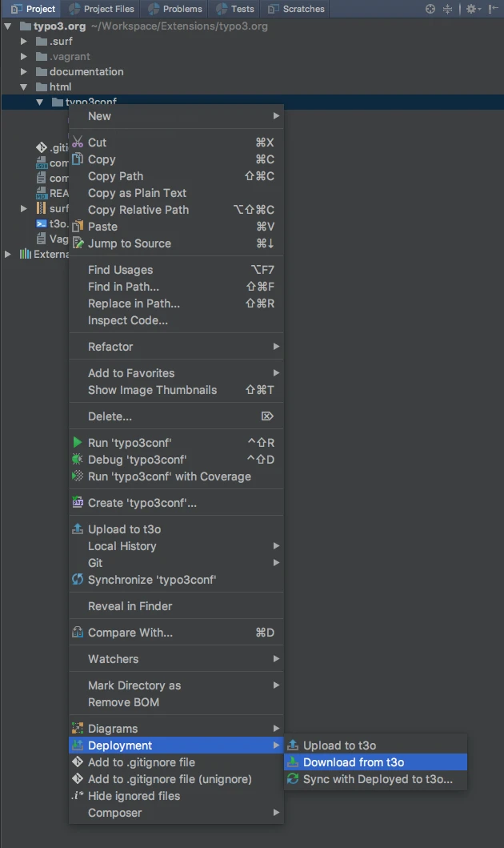Screen dimensions: 504x848
Task: Expand the surf archive node arrow
Action: click(23, 208)
